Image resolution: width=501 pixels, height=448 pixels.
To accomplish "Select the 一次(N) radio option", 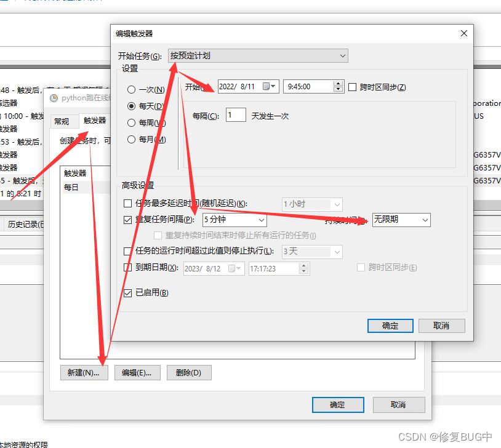I will tap(131, 89).
